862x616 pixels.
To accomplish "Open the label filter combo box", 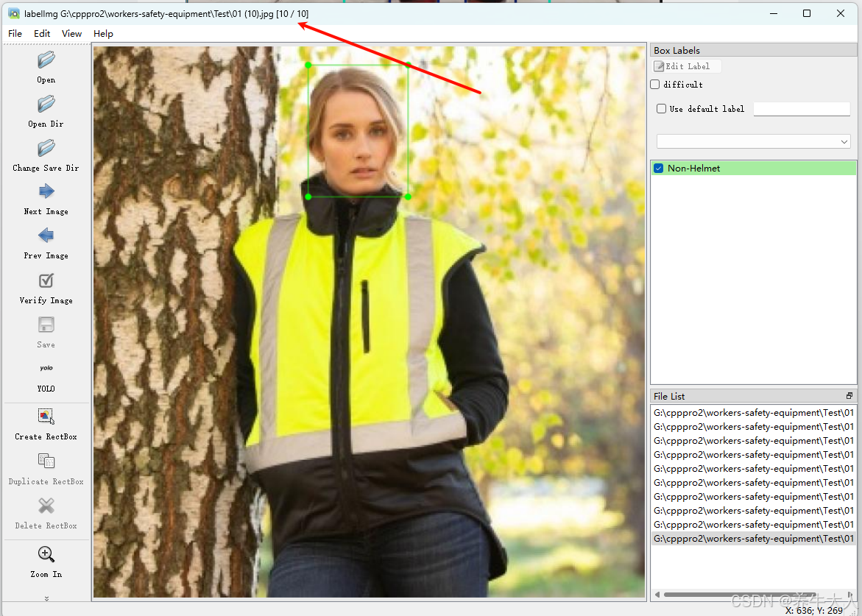I will (753, 142).
